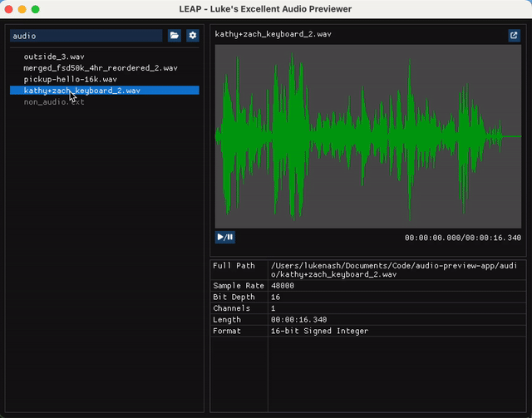
Task: Click the non_audio.txt entry
Action: [105, 101]
